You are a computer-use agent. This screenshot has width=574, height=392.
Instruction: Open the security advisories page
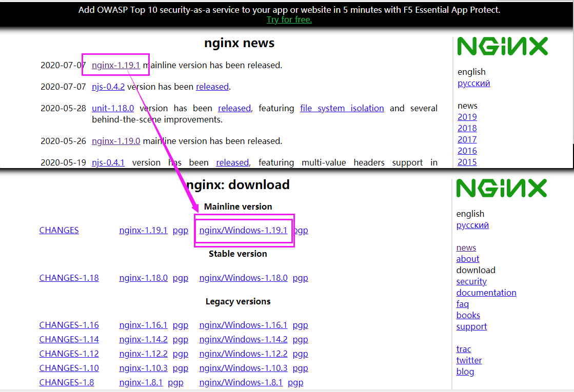click(471, 281)
